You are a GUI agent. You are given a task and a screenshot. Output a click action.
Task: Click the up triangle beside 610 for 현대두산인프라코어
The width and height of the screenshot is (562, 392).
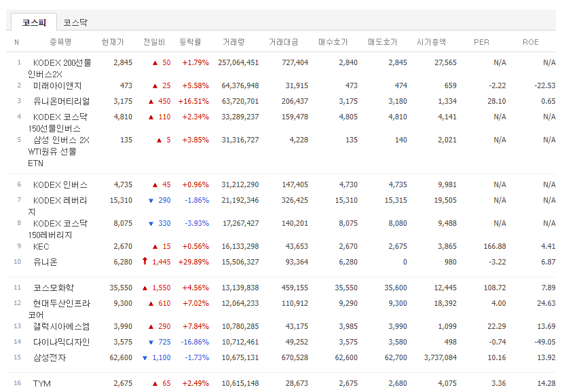[151, 304]
